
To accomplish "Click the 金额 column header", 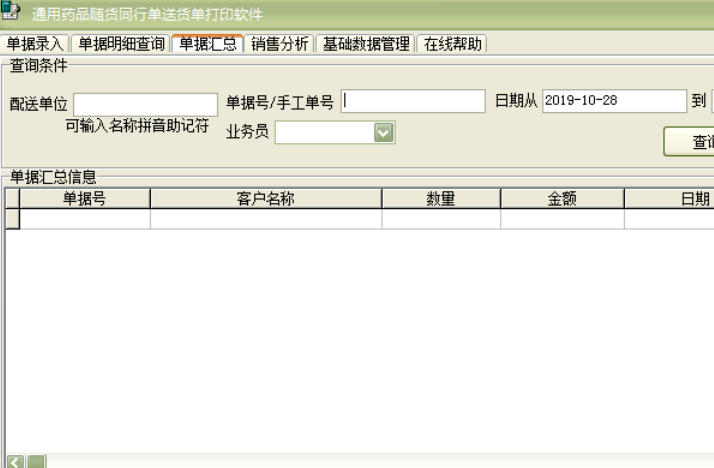I will click(561, 198).
